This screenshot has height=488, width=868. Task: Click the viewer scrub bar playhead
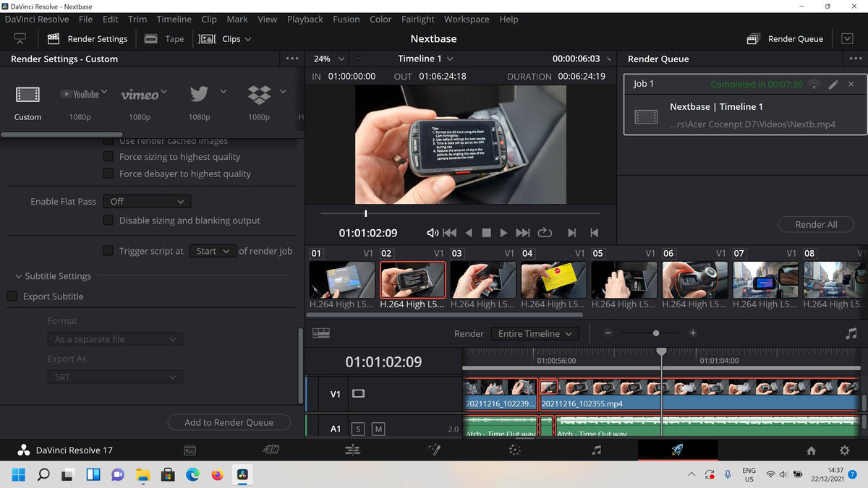tap(366, 213)
